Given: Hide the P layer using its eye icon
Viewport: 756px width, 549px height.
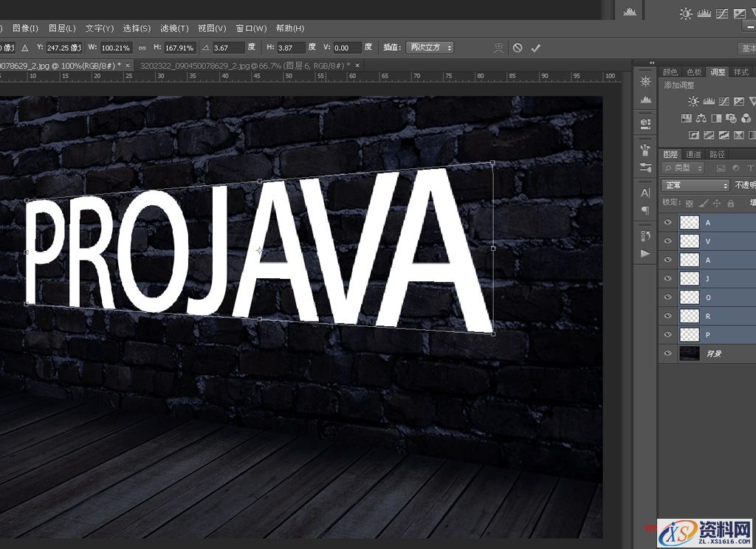Looking at the screenshot, I should 668,334.
